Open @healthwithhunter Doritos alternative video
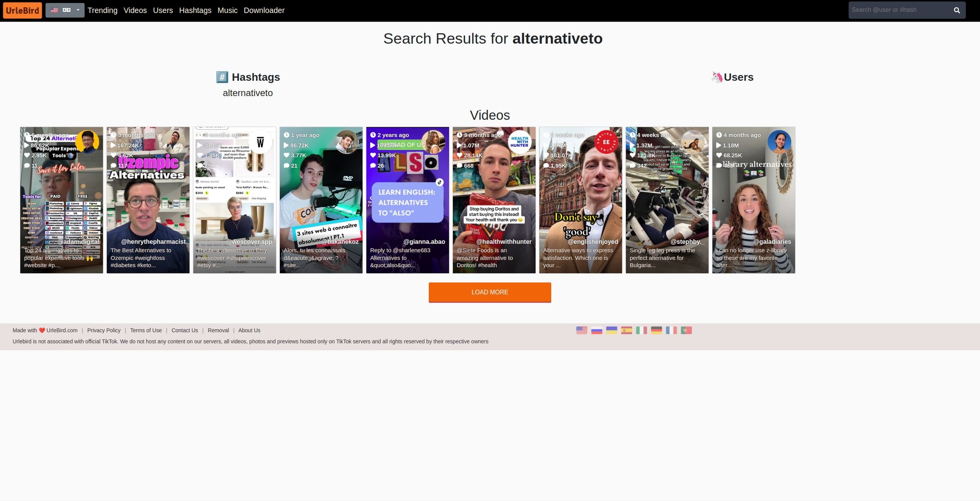The width and height of the screenshot is (980, 501). click(x=494, y=200)
